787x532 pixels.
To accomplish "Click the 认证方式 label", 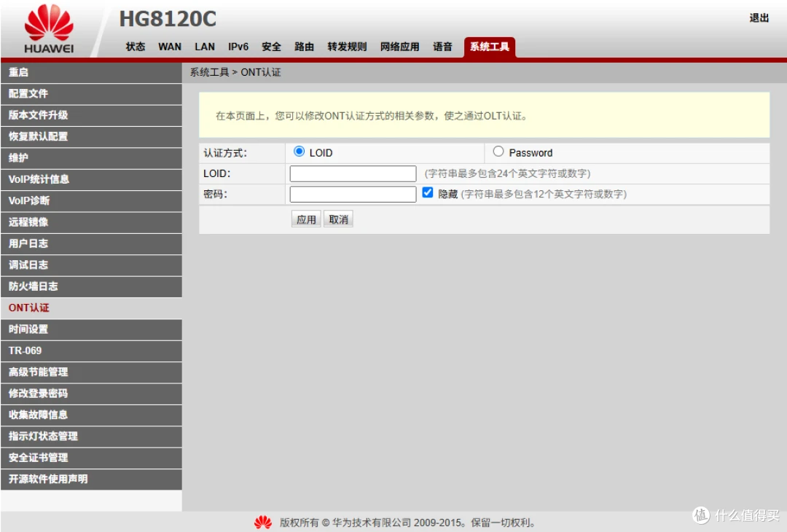I will pyautogui.click(x=225, y=153).
